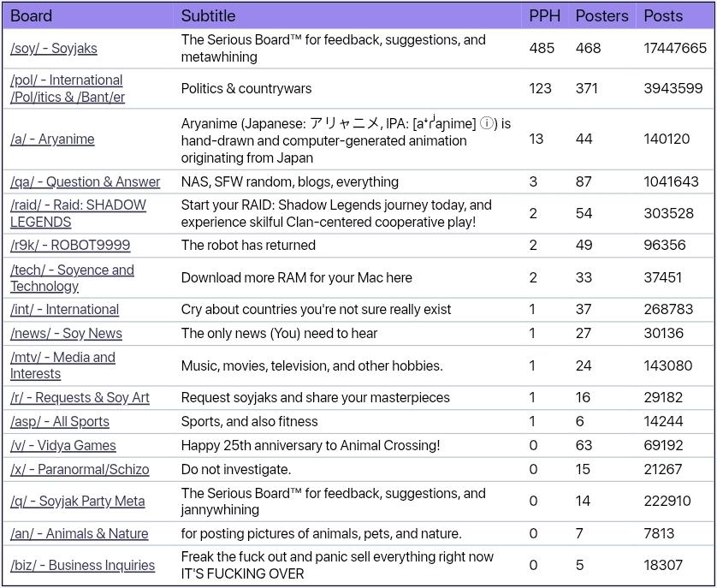The width and height of the screenshot is (717, 588).
Task: Open /pol/ - International Politics board link
Action: tap(68, 88)
